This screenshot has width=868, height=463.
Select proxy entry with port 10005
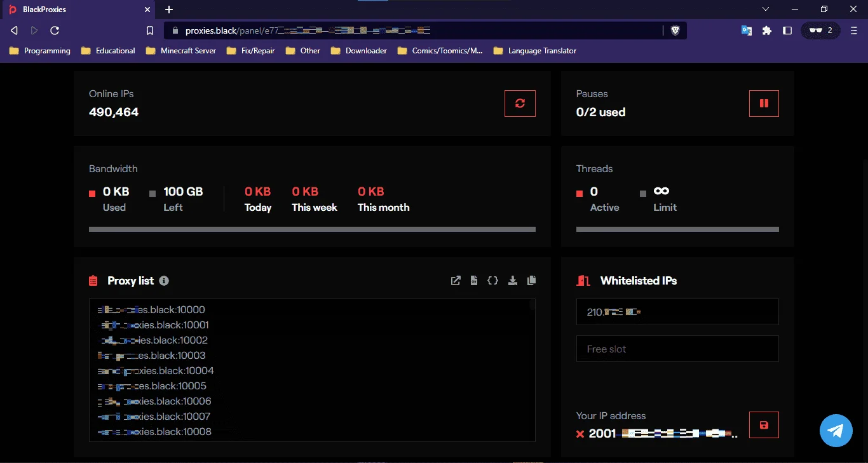(x=152, y=386)
